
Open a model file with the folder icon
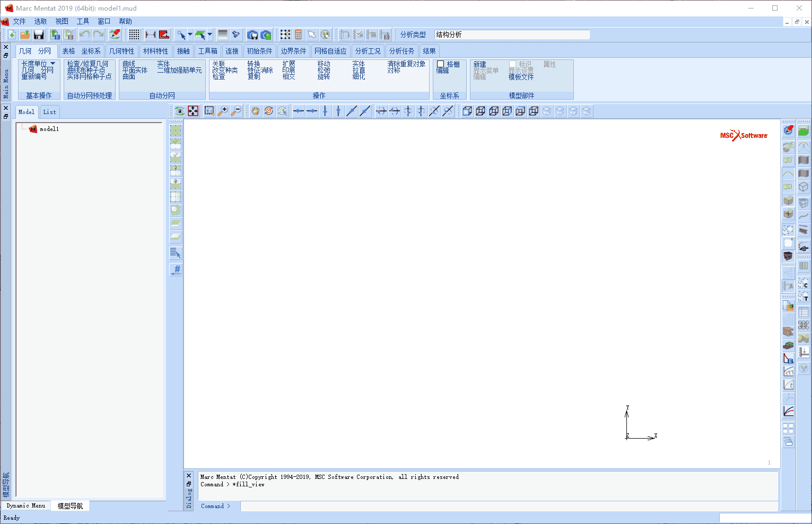pos(25,35)
